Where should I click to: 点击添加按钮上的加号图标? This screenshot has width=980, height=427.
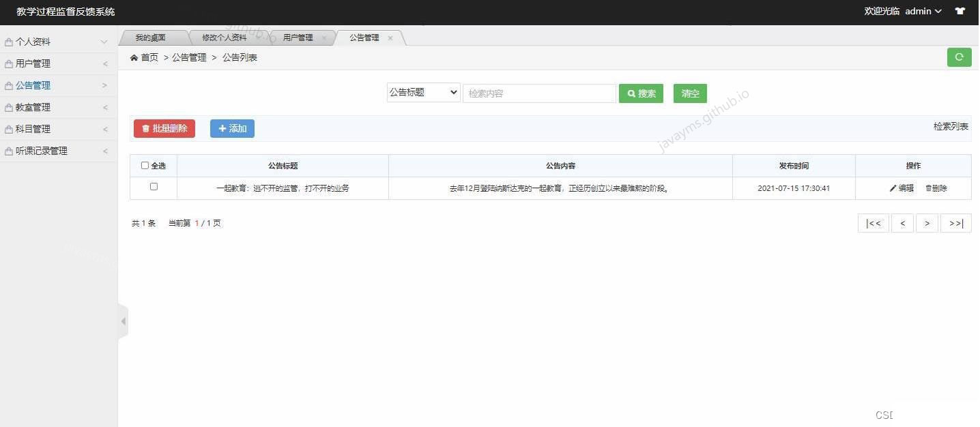coord(224,128)
